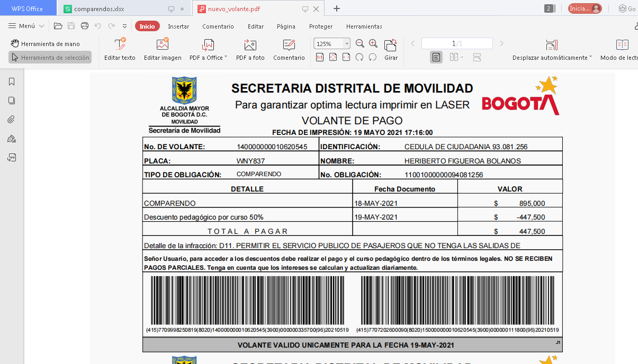638x364 pixels.
Task: Click the Comentario button in the toolbar
Action: point(289,49)
